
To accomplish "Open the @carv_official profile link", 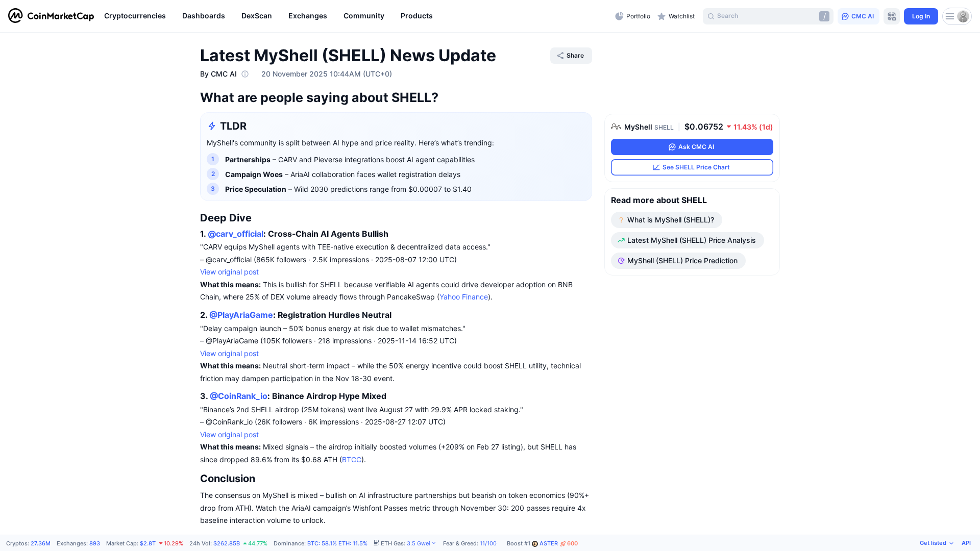I will 235,234.
